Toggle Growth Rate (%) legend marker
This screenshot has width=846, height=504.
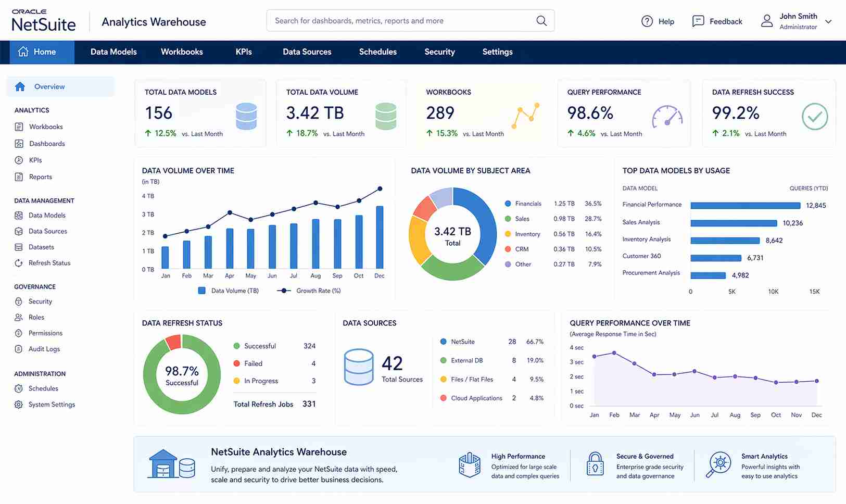(284, 291)
